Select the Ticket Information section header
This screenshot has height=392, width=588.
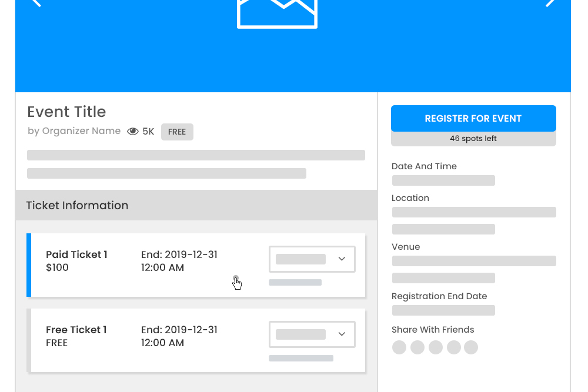click(x=77, y=205)
